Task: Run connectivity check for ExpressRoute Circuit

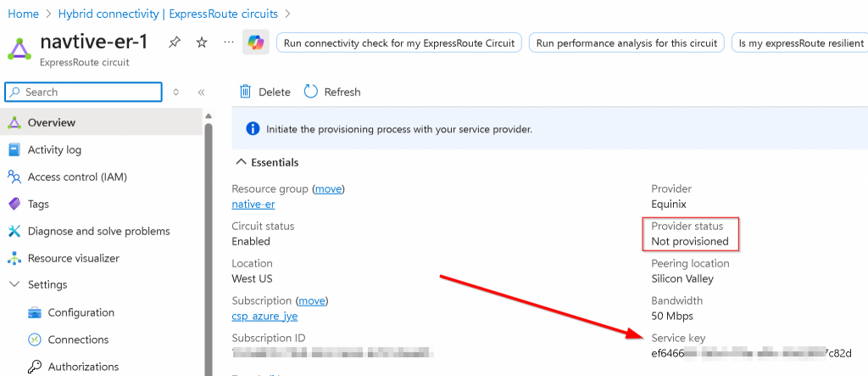Action: [400, 42]
